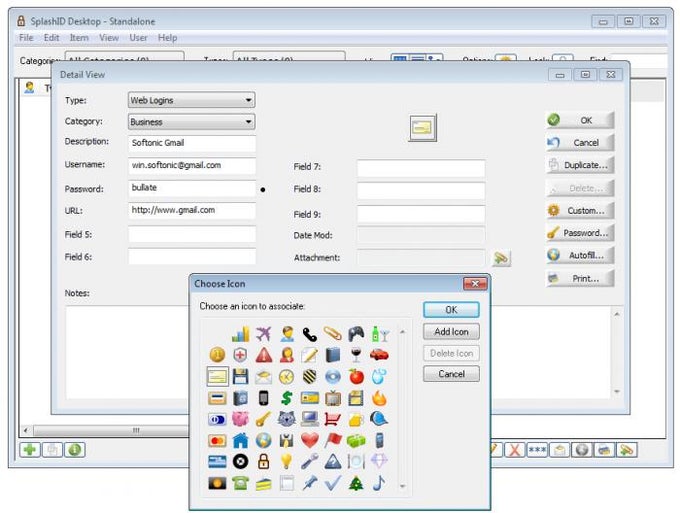The width and height of the screenshot is (680, 513).
Task: Open the File menu
Action: [x=26, y=38]
